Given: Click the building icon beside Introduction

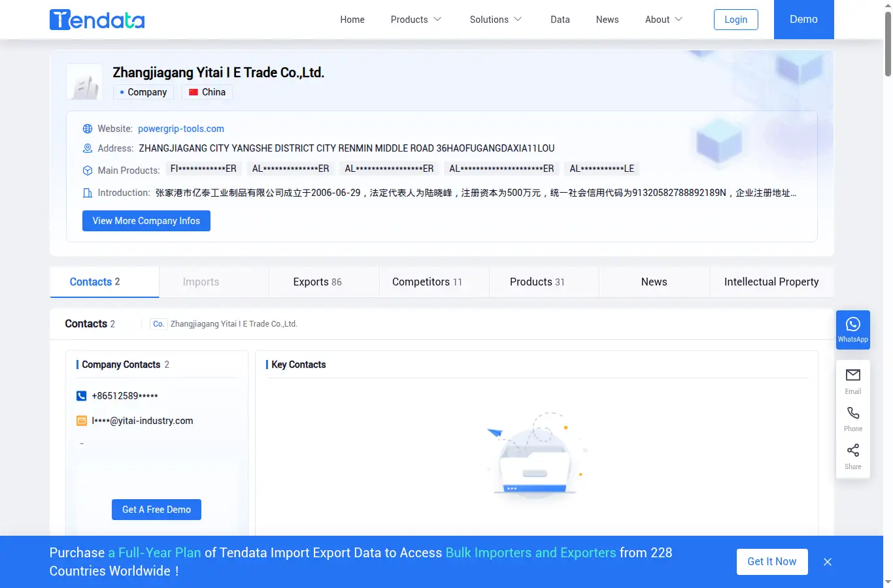Looking at the screenshot, I should coord(88,193).
